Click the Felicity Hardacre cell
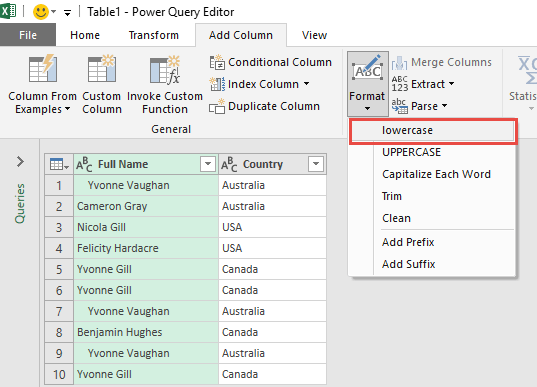This screenshot has width=537, height=387. [146, 248]
